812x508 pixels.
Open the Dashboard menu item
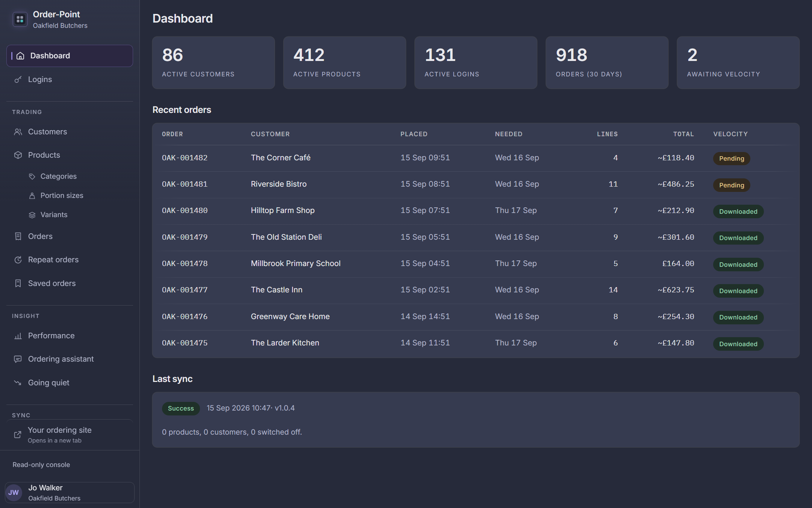tap(70, 56)
